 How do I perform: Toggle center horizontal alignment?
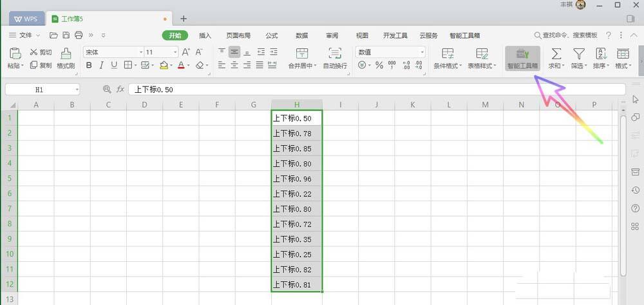234,65
